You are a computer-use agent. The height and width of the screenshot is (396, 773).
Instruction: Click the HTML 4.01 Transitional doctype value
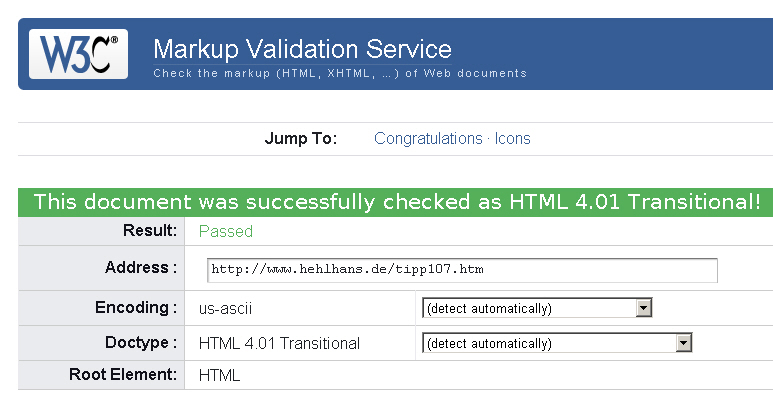tap(279, 343)
